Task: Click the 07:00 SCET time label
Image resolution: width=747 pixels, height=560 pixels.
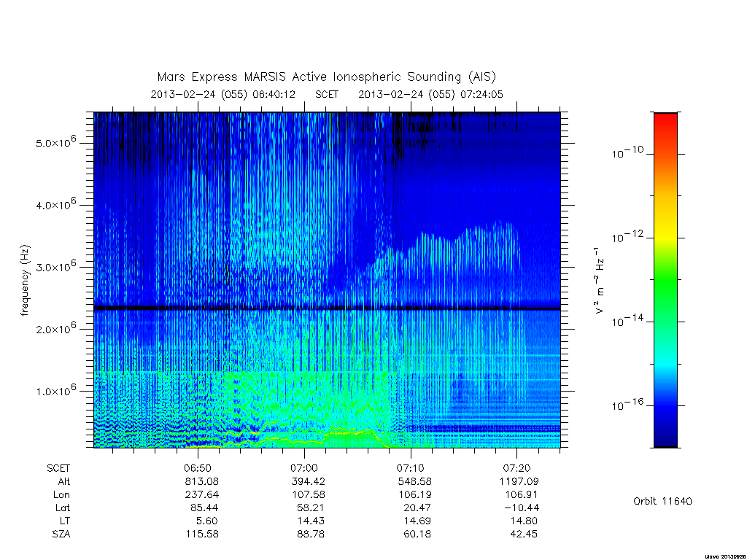Action: click(x=304, y=468)
